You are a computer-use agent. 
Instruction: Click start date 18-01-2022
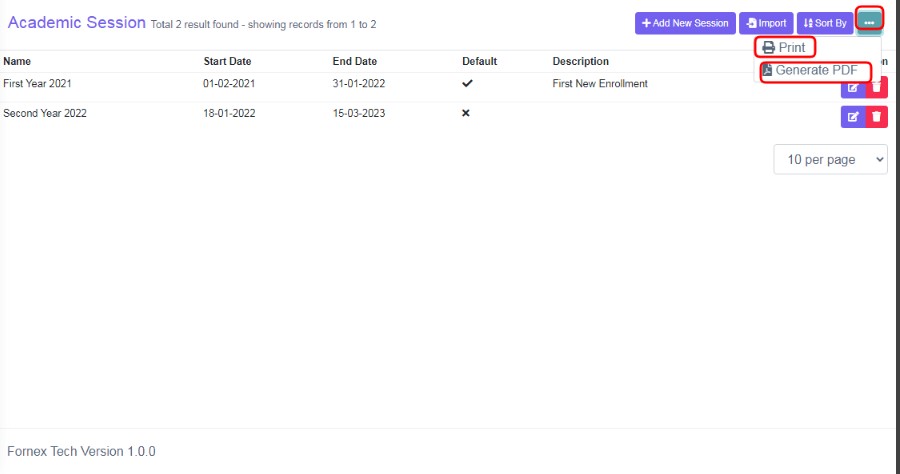(229, 113)
